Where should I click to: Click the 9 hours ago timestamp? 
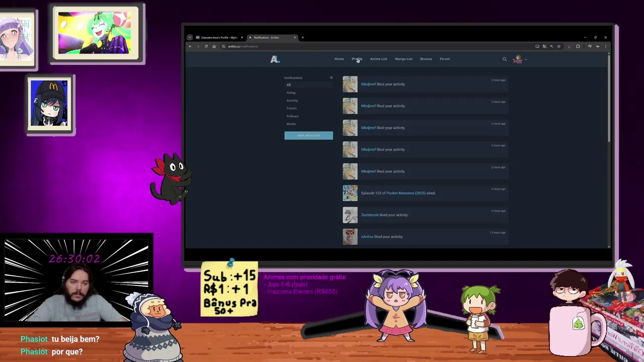(x=498, y=211)
